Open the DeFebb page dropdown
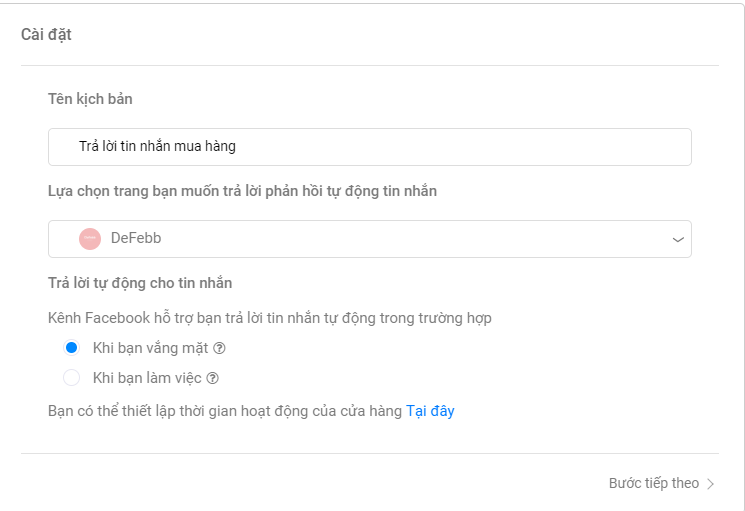This screenshot has height=511, width=745. pyautogui.click(x=370, y=239)
